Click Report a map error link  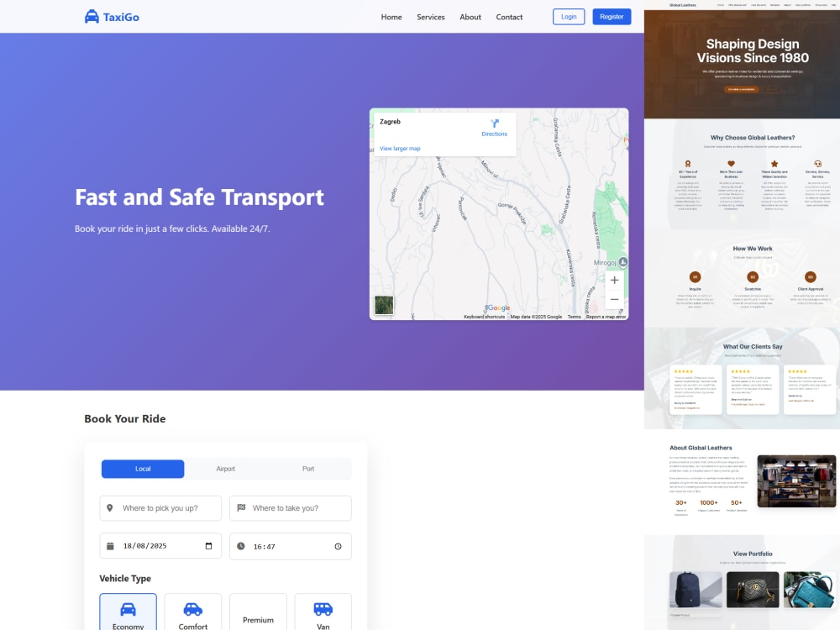606,317
